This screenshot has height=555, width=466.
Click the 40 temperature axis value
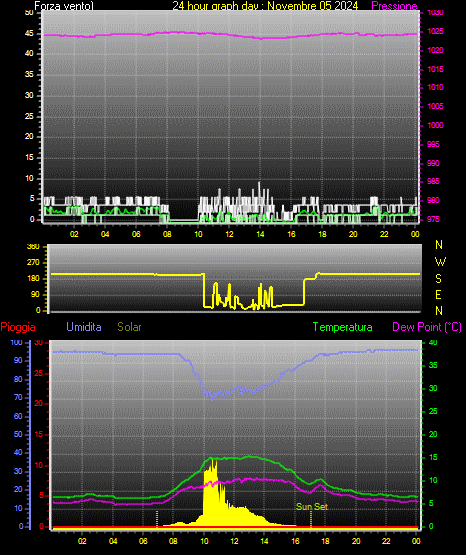433,342
